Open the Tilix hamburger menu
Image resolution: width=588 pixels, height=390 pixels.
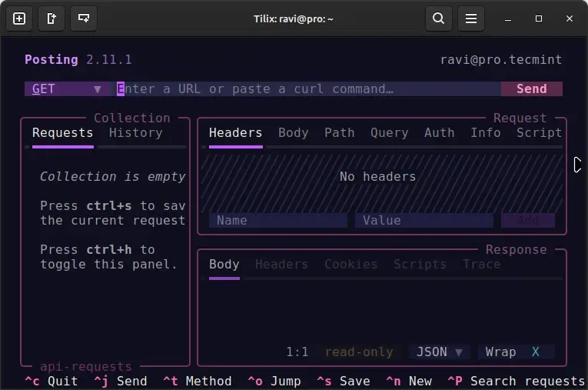click(471, 18)
